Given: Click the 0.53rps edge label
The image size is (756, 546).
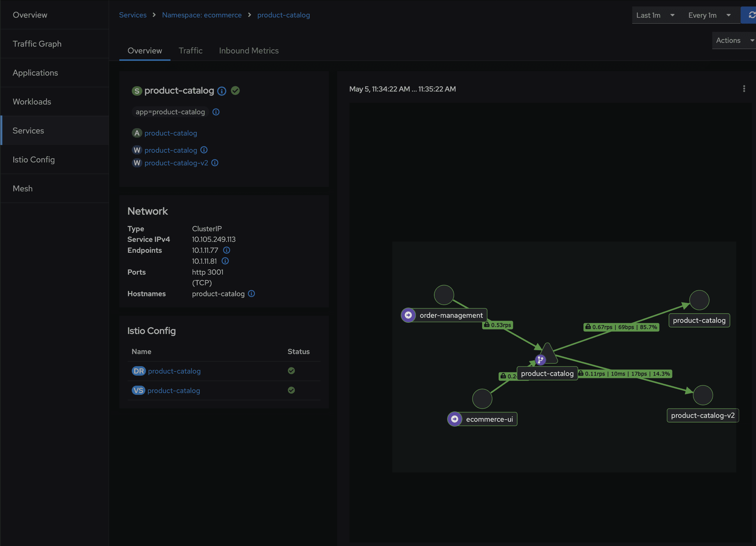Looking at the screenshot, I should click(497, 325).
